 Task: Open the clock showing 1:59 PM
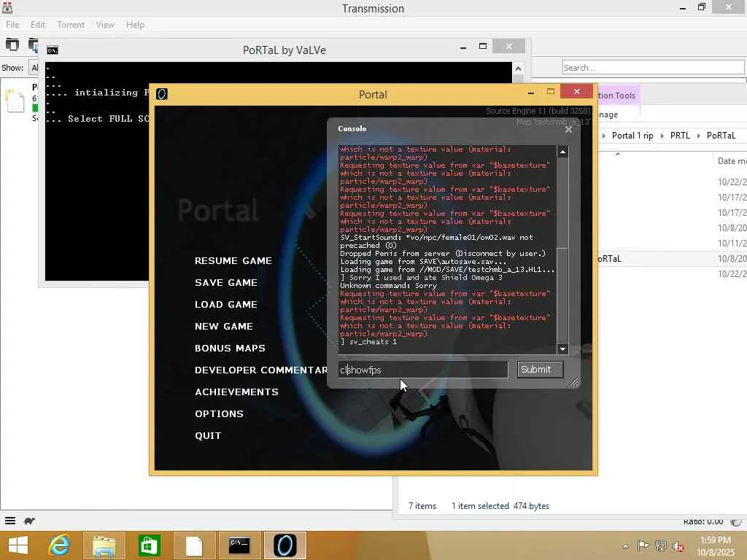(716, 546)
